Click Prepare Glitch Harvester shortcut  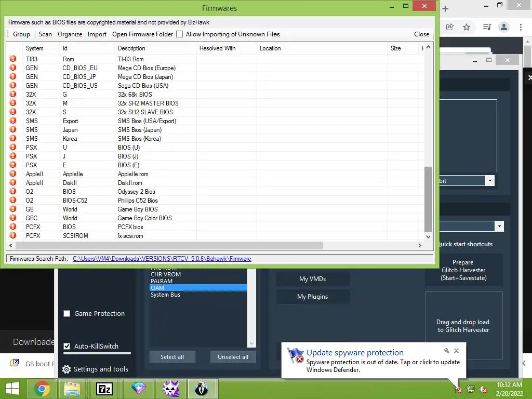463,270
